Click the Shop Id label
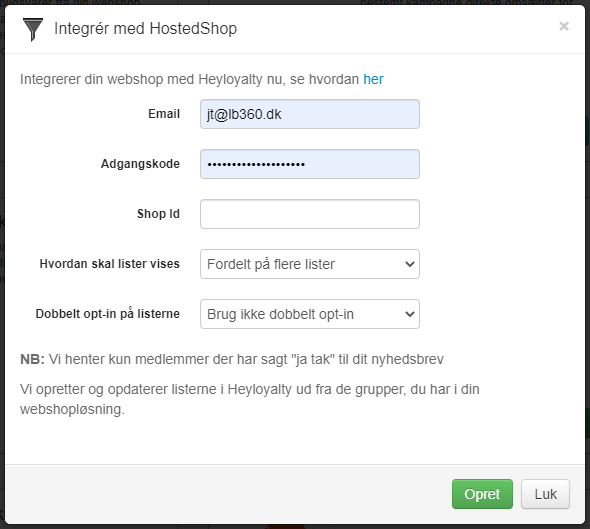Screen dimensions: 590x529 [x=158, y=214]
